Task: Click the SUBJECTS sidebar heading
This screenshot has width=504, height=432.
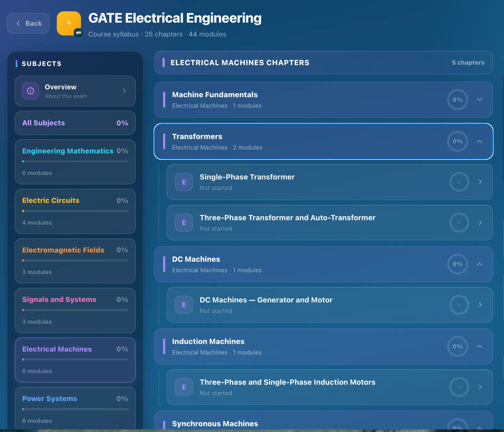Action: [42, 64]
